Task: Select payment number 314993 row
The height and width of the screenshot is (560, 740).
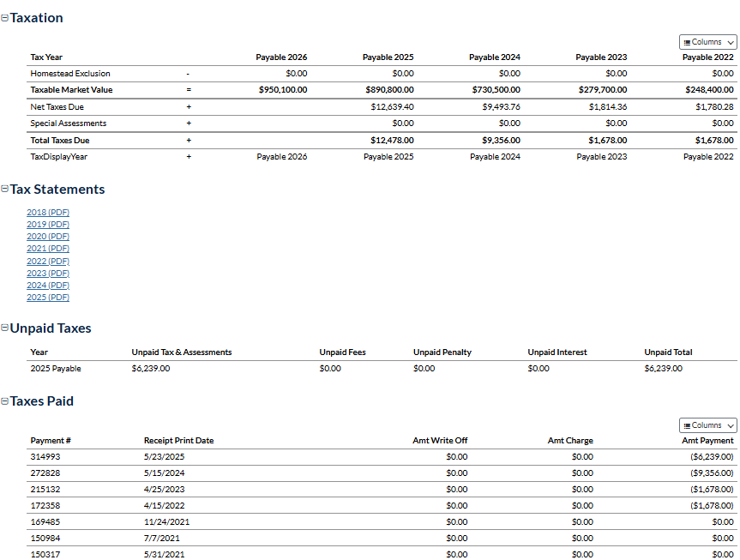Action: click(x=45, y=457)
